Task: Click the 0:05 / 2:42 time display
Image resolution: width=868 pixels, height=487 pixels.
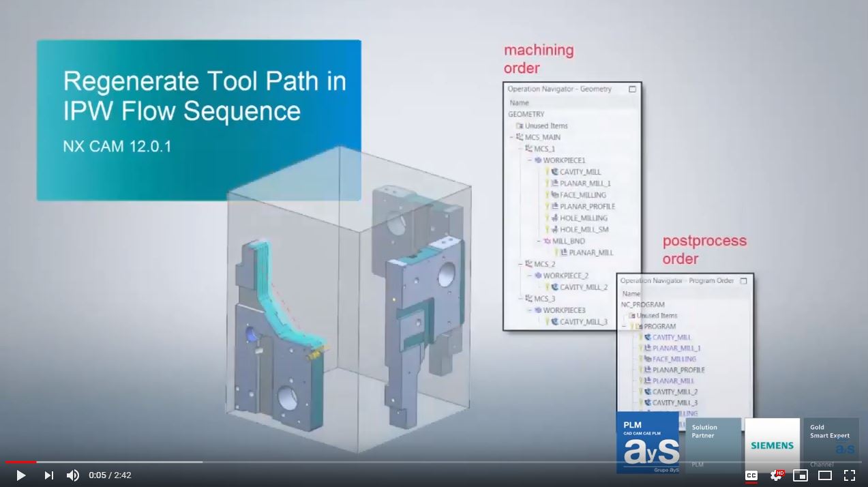Action: [110, 475]
